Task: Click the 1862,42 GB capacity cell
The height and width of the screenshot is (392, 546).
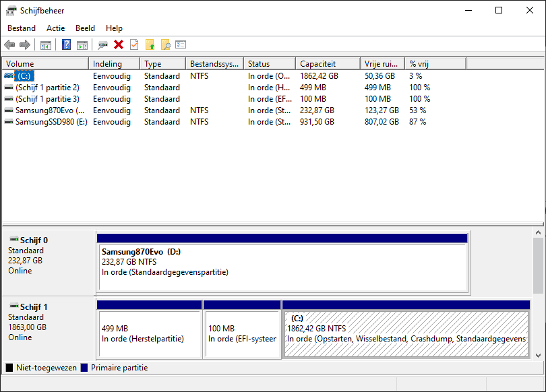Action: point(319,76)
